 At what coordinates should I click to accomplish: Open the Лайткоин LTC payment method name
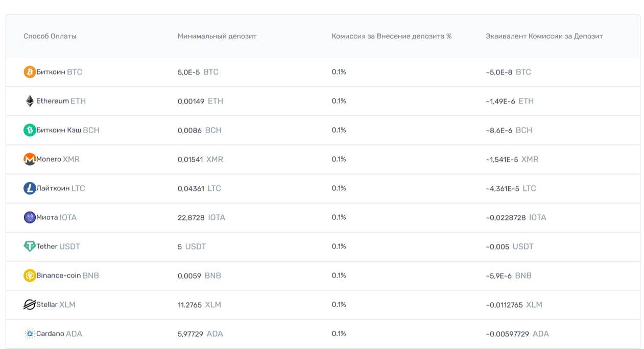click(61, 188)
